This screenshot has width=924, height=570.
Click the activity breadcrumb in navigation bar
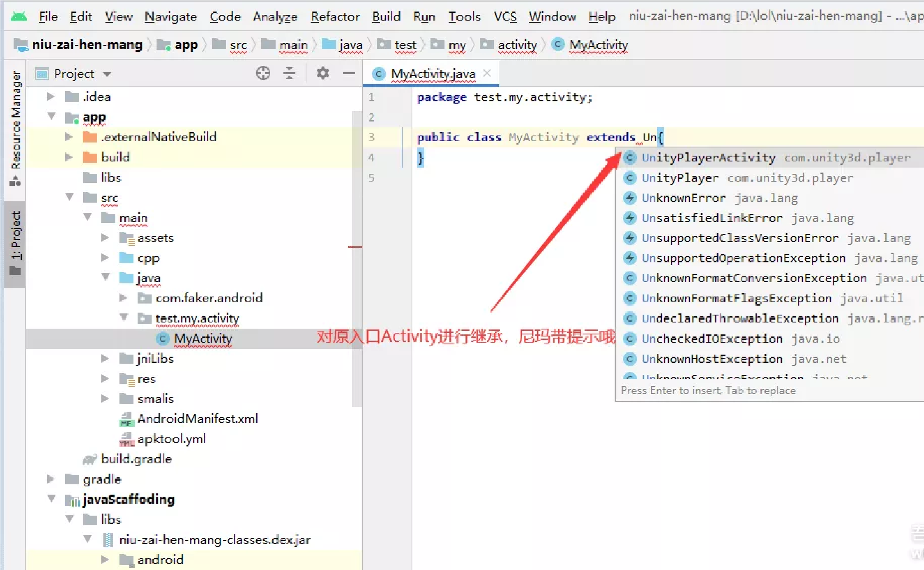(x=517, y=44)
